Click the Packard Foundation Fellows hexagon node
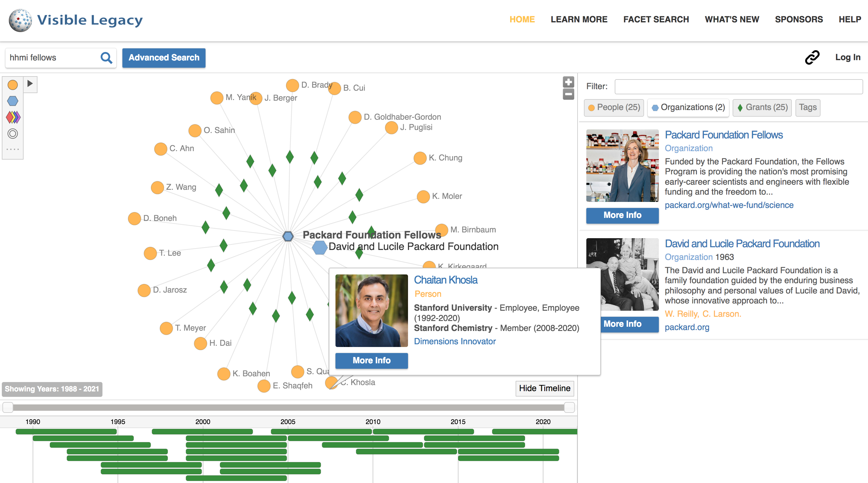 [x=288, y=236]
